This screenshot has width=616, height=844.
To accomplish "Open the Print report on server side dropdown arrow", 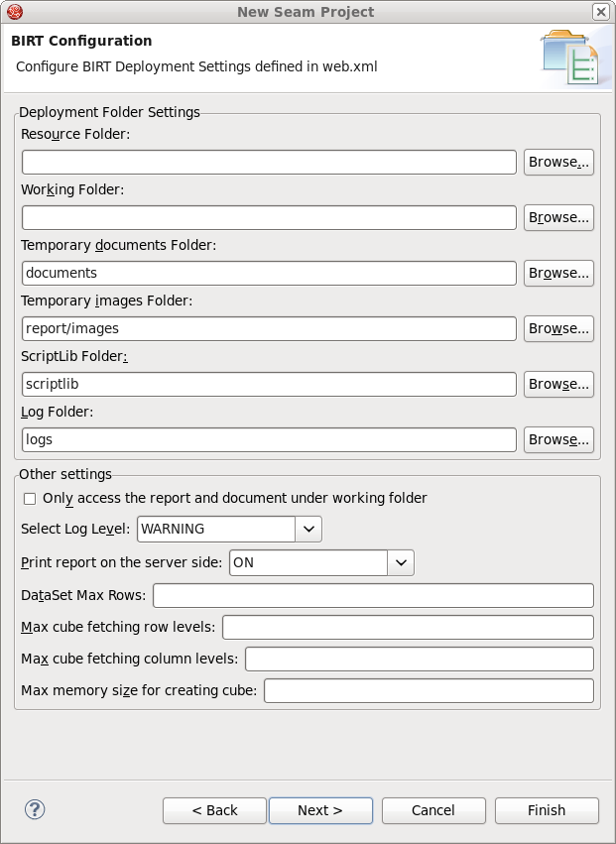I will coord(401,563).
